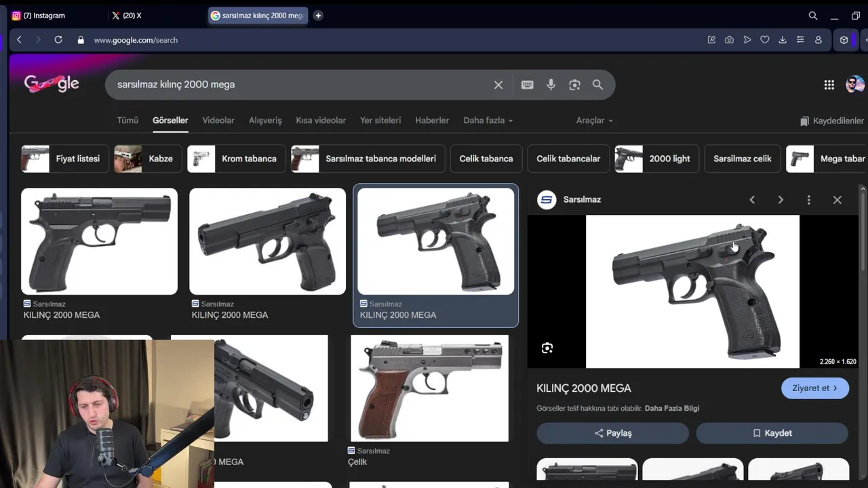The image size is (868, 488).
Task: Close the image preview panel
Action: pyautogui.click(x=837, y=200)
